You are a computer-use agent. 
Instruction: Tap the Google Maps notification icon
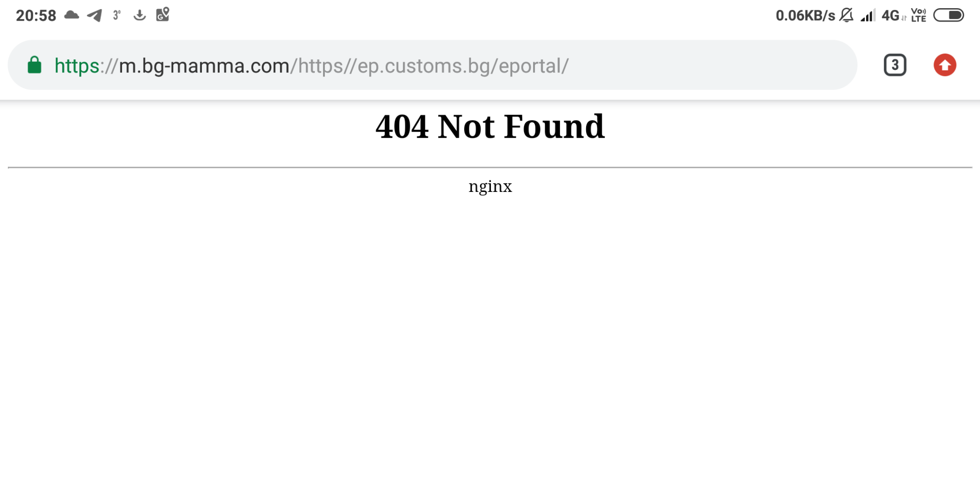click(x=163, y=14)
